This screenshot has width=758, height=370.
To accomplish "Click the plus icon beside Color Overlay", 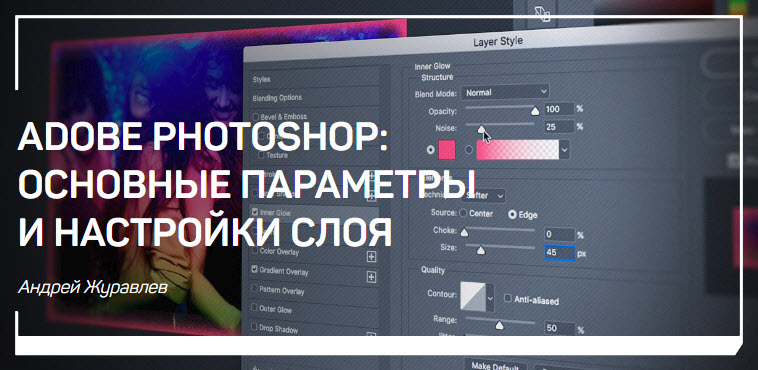I will click(371, 256).
